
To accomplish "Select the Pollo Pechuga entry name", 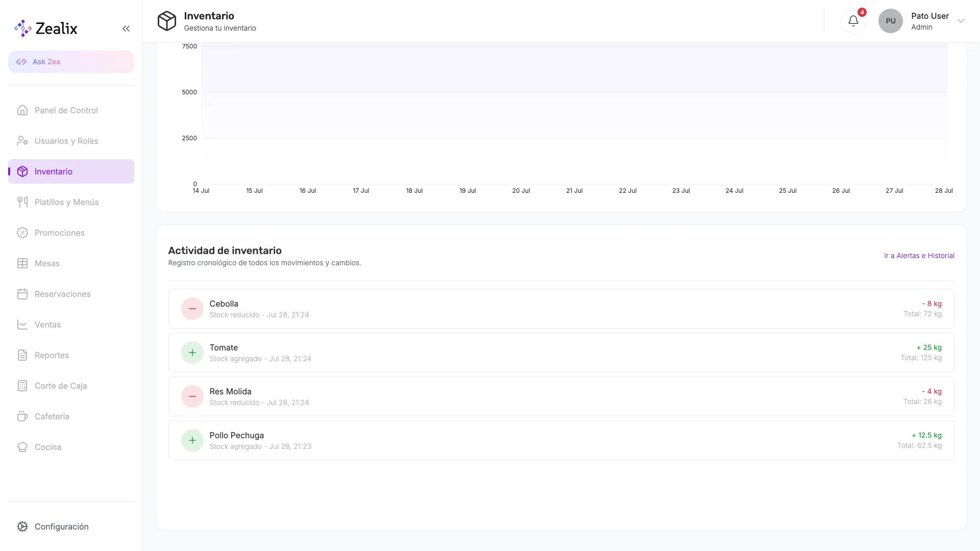I will [x=236, y=435].
